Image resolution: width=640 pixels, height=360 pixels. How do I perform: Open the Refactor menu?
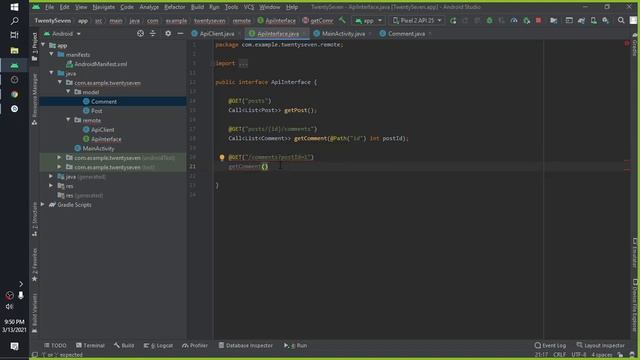point(174,7)
